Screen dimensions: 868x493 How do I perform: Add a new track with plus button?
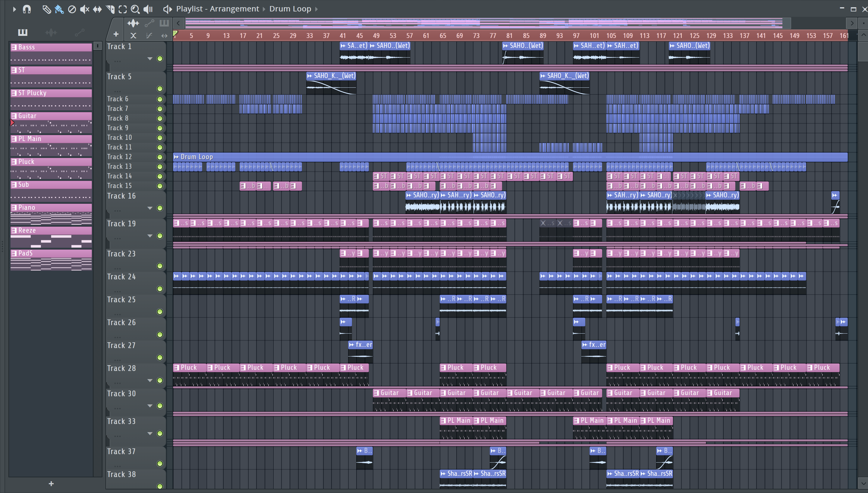coord(116,34)
